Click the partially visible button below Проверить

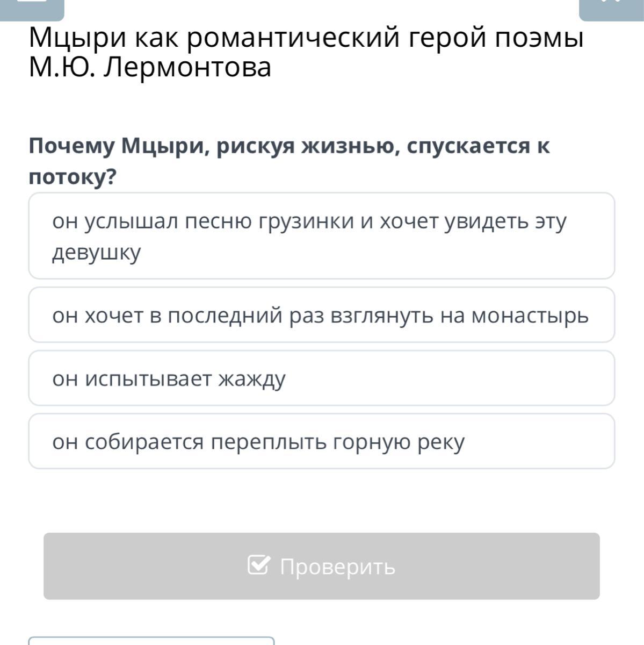click(x=151, y=641)
